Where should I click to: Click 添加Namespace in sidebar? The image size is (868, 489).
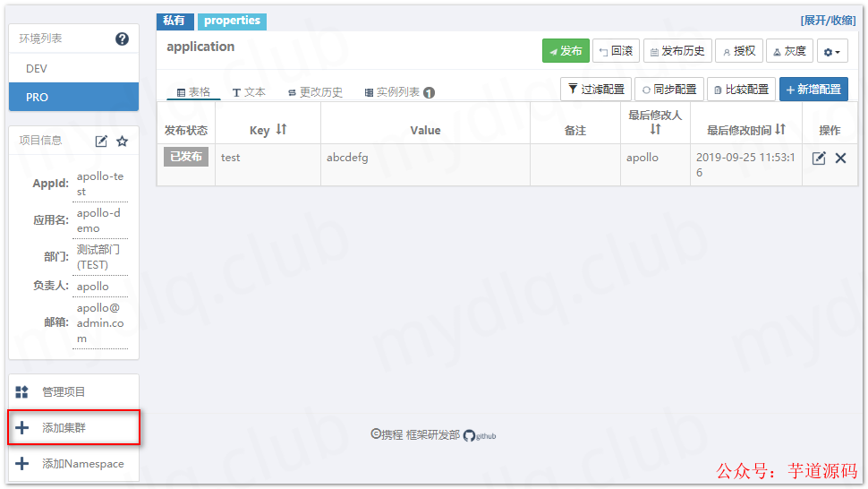coord(73,464)
